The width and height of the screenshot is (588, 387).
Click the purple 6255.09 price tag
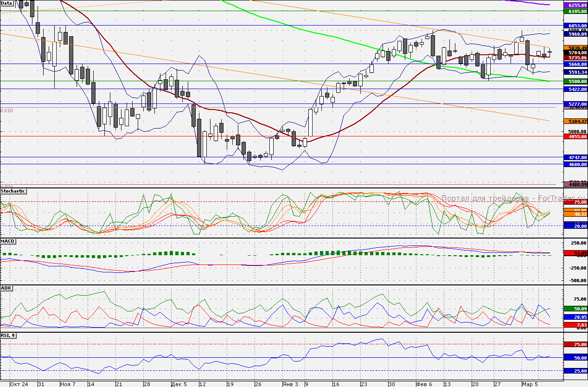pos(575,5)
